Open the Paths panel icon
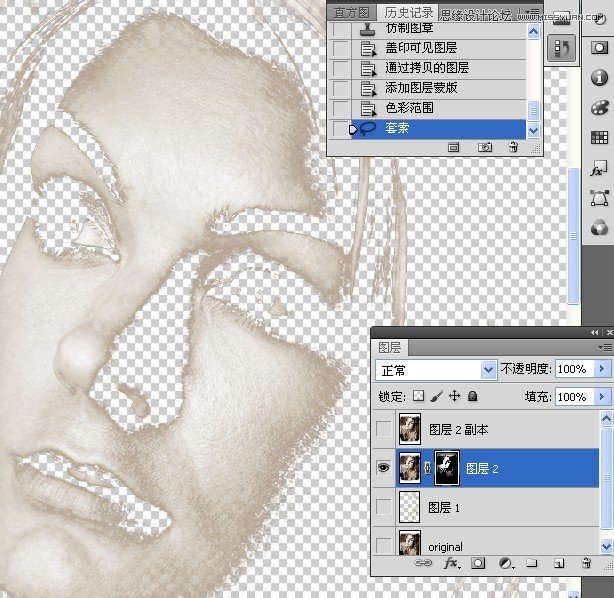614x598 pixels. click(x=599, y=198)
